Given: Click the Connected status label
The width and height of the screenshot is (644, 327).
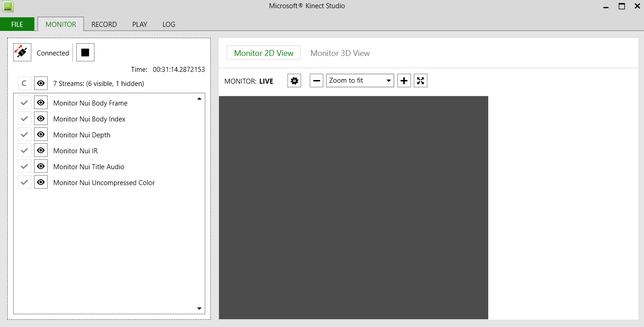Looking at the screenshot, I should click(x=53, y=53).
